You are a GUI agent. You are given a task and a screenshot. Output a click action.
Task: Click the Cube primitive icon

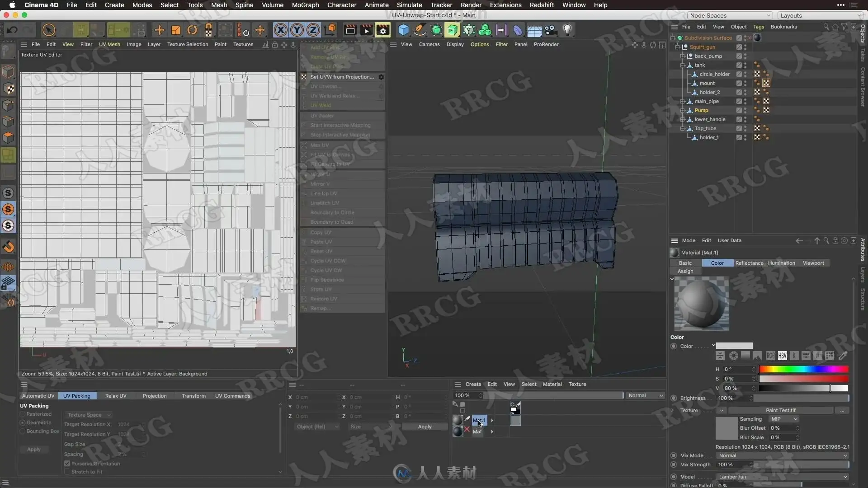click(x=403, y=30)
